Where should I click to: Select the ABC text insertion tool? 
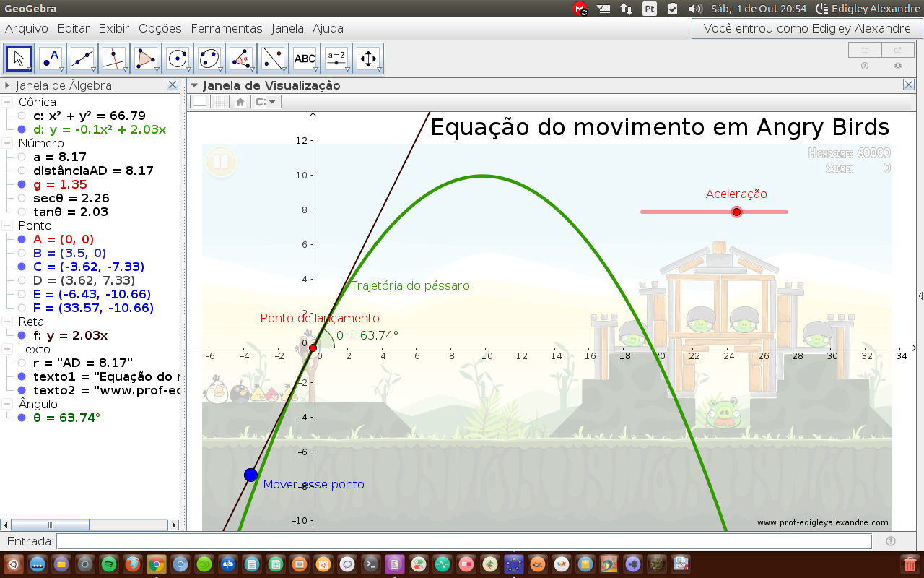click(x=305, y=59)
